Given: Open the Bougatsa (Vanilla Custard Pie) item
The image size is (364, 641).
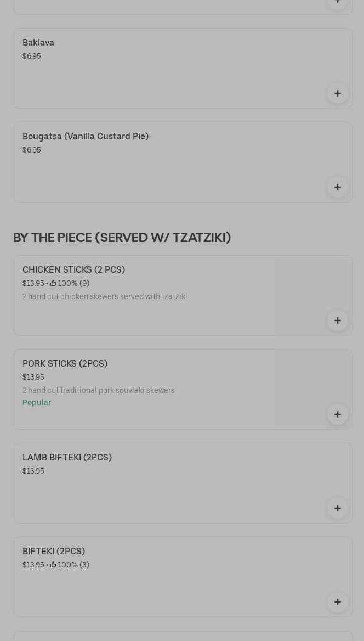Looking at the screenshot, I should click(x=86, y=137).
